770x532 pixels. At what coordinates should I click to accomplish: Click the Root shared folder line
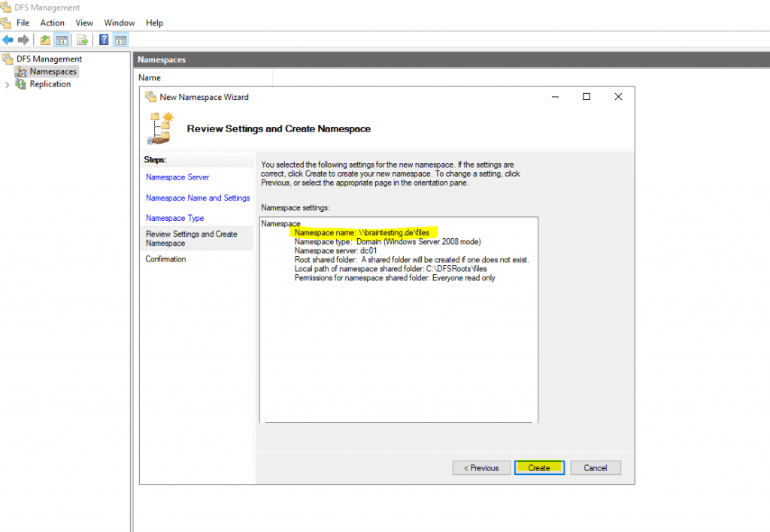click(412, 260)
